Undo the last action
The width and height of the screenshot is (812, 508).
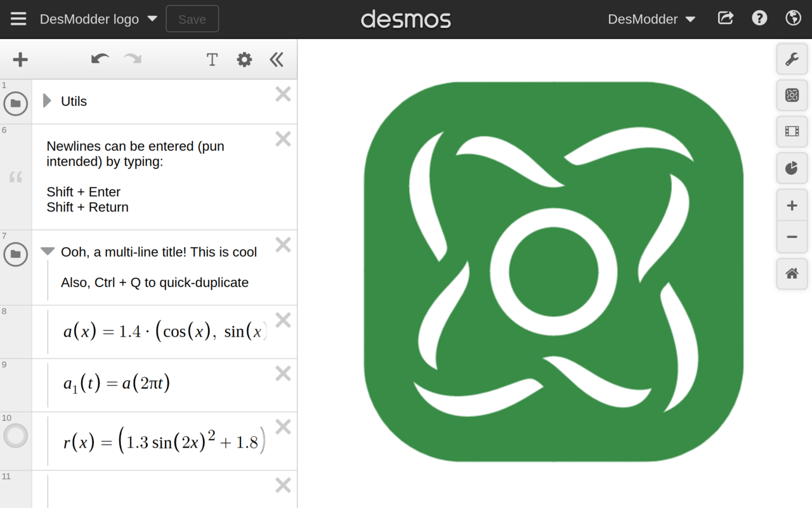[100, 59]
